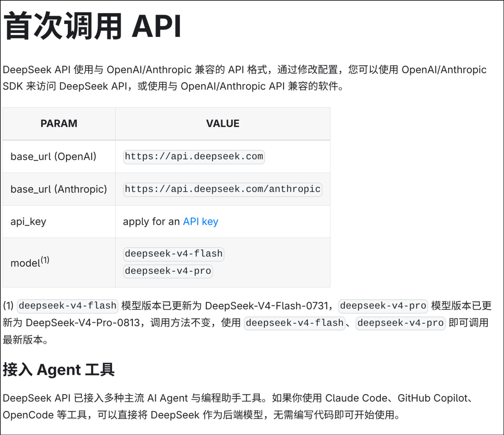The height and width of the screenshot is (435, 504).
Task: Click the "base_url (Anthropic)" table cell
Action: [59, 189]
